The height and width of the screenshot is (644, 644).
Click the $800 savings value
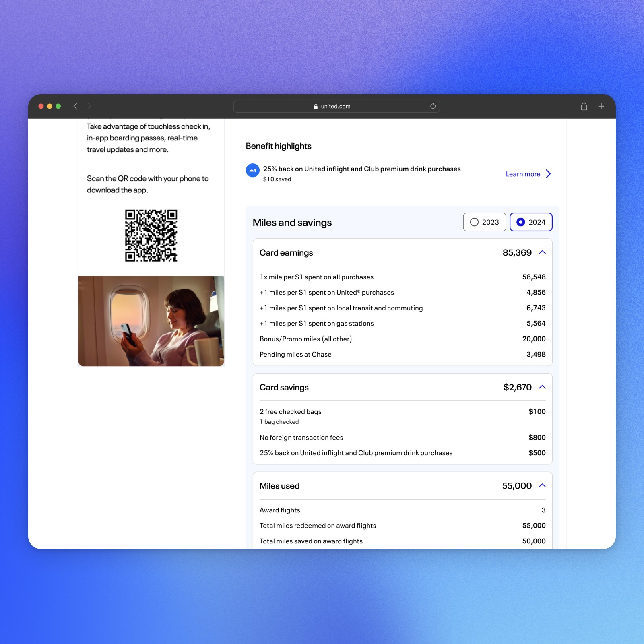[537, 437]
